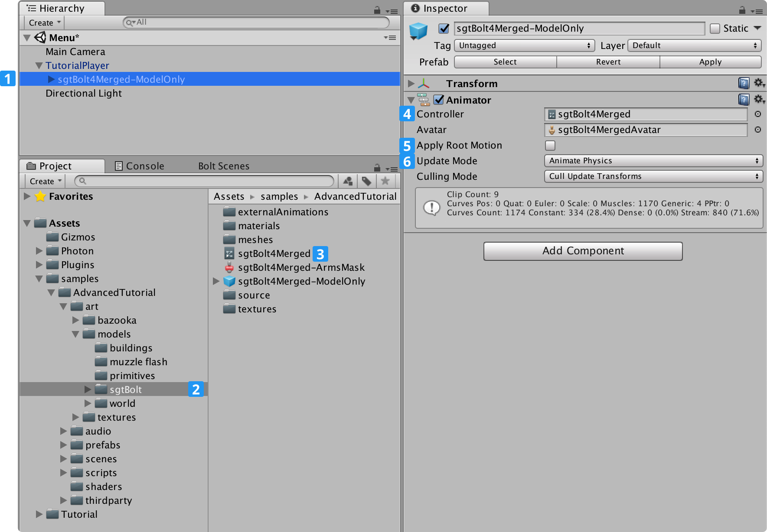
Task: Open the externalAnimations folder
Action: click(x=276, y=212)
